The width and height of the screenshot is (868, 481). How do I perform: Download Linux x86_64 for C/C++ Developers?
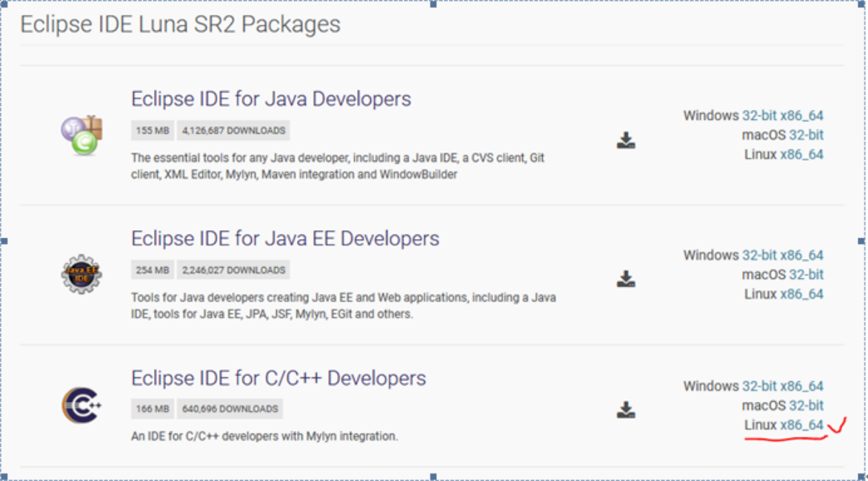click(801, 425)
